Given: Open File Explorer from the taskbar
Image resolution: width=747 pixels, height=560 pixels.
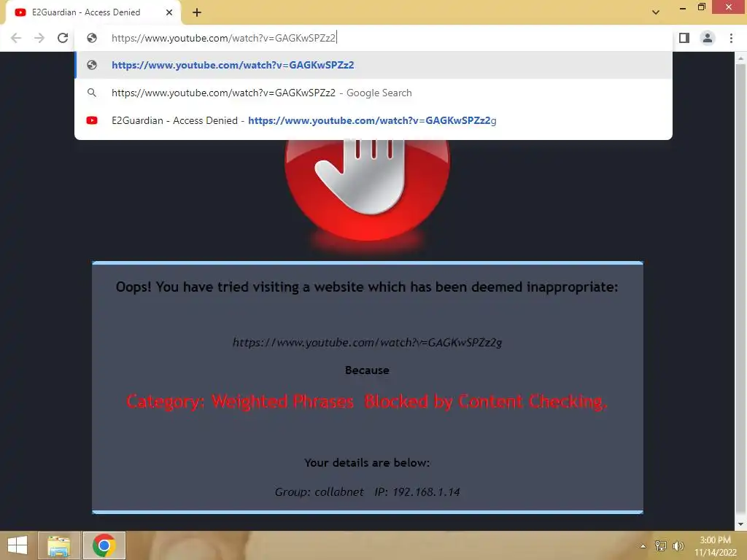Looking at the screenshot, I should coord(58,545).
